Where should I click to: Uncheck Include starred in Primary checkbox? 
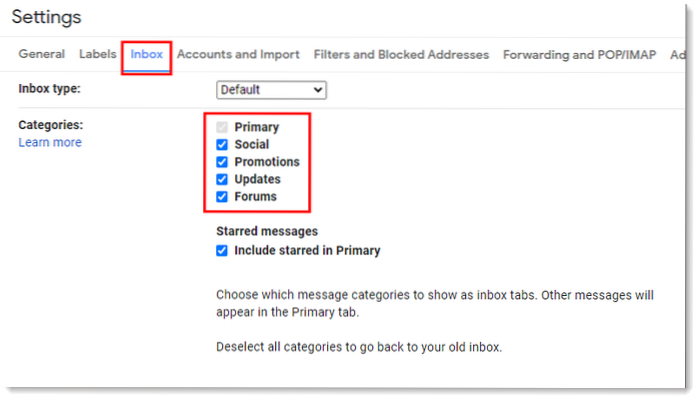pyautogui.click(x=222, y=251)
